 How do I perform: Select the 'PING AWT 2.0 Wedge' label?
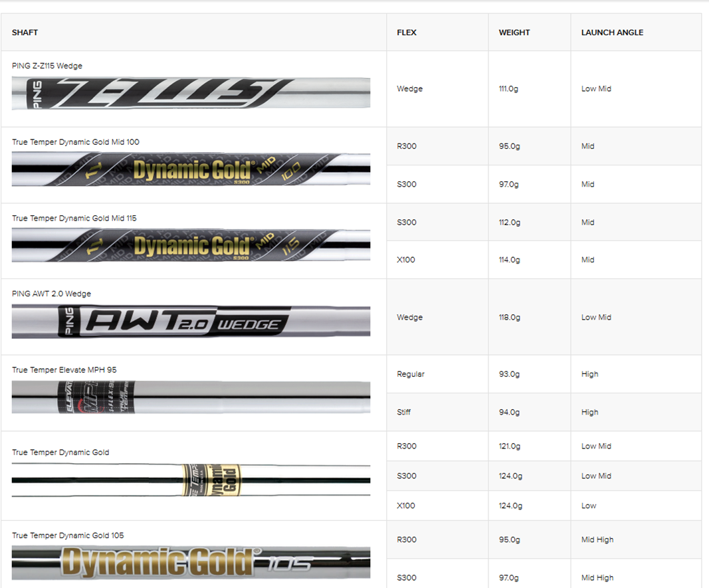click(x=51, y=294)
